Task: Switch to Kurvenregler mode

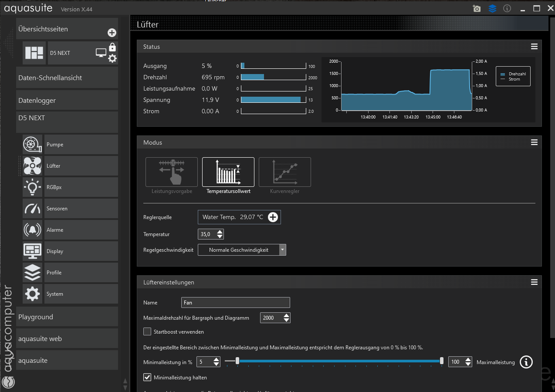Action: click(x=285, y=172)
